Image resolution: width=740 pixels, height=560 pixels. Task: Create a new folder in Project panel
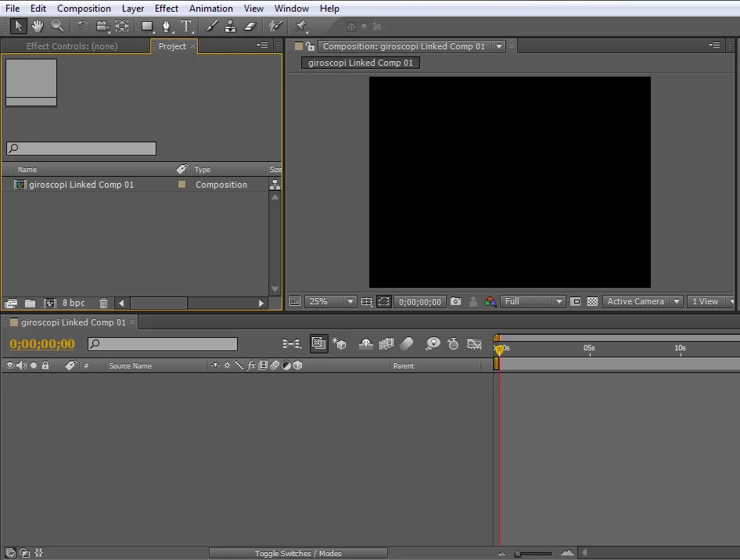click(x=31, y=303)
